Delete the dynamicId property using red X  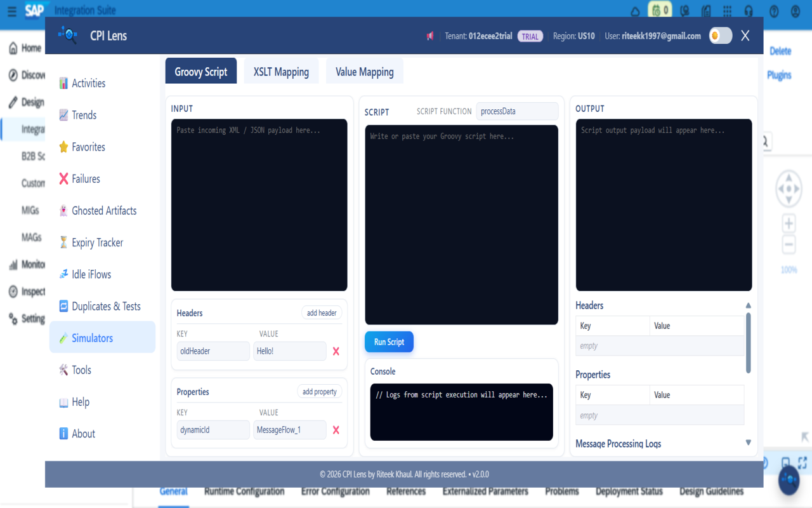click(x=336, y=430)
